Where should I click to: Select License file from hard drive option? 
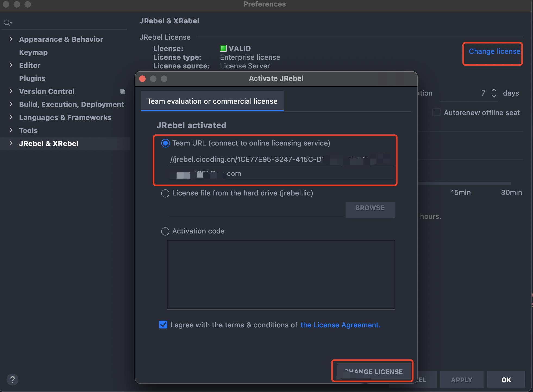165,193
